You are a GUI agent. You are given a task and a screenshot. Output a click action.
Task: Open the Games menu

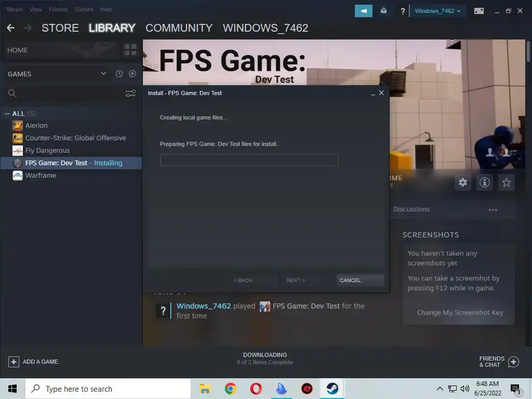[x=84, y=9]
